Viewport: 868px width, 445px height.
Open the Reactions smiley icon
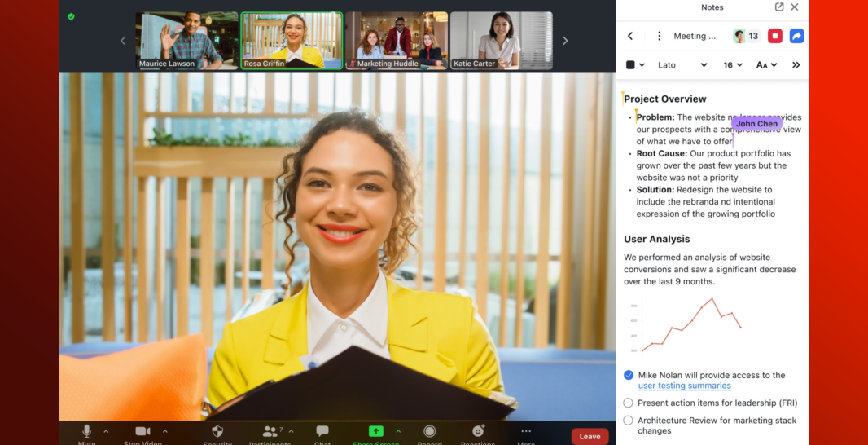tap(478, 431)
